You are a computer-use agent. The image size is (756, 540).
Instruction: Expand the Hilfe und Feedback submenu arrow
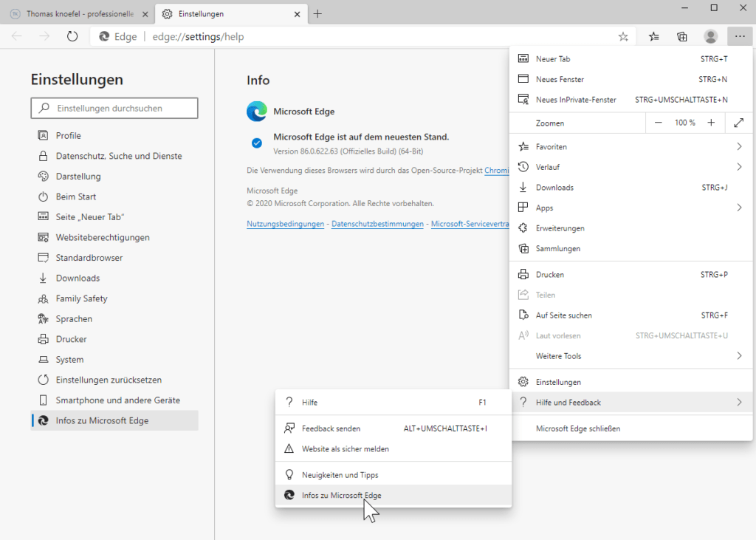(x=739, y=403)
